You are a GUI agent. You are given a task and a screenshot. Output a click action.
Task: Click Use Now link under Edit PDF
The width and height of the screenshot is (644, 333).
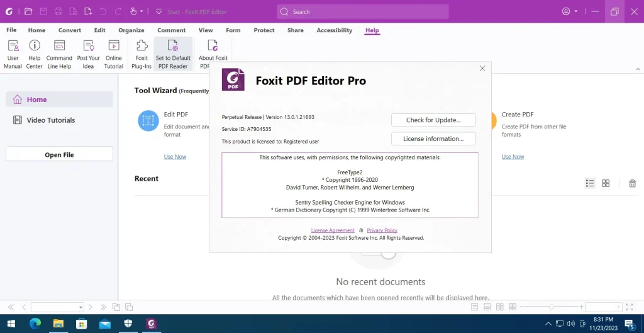click(x=175, y=157)
